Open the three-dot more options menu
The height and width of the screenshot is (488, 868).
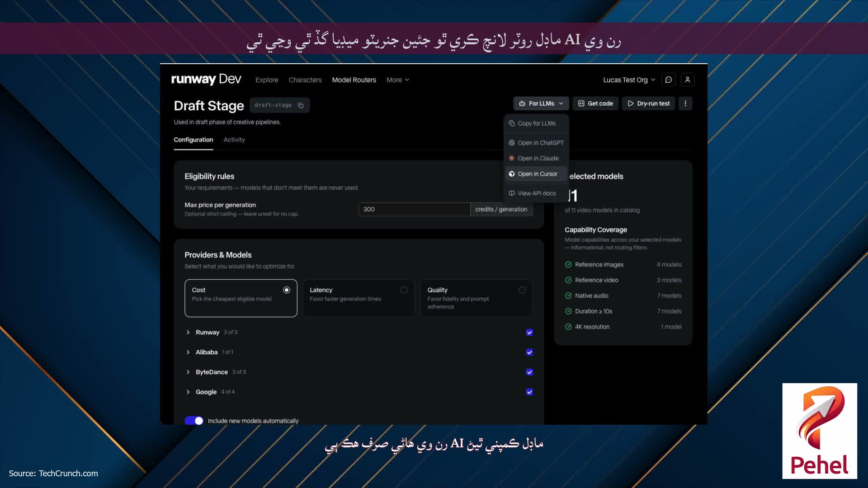(685, 103)
